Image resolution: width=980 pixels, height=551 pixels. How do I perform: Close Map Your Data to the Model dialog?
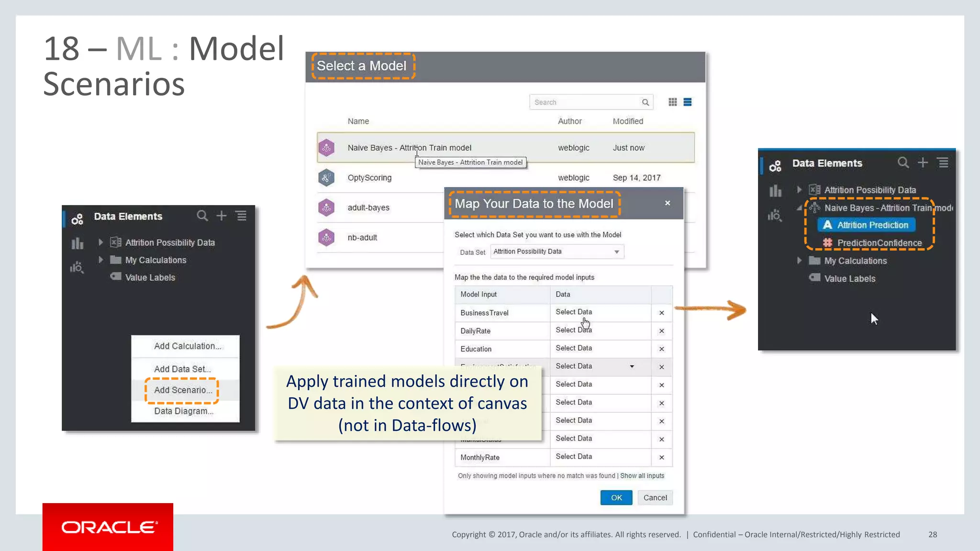click(x=668, y=203)
